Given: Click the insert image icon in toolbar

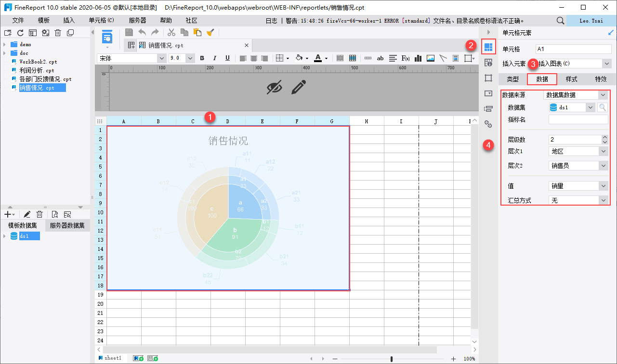Looking at the screenshot, I should click(431, 58).
